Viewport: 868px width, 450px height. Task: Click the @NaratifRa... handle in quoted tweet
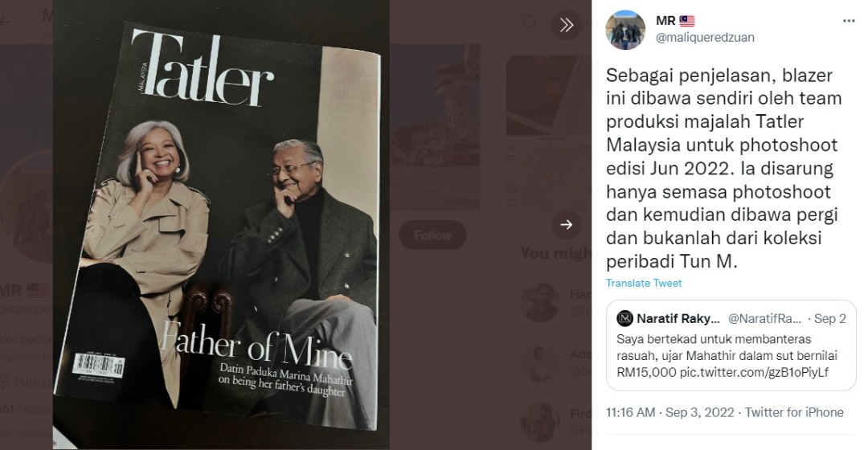point(764,319)
